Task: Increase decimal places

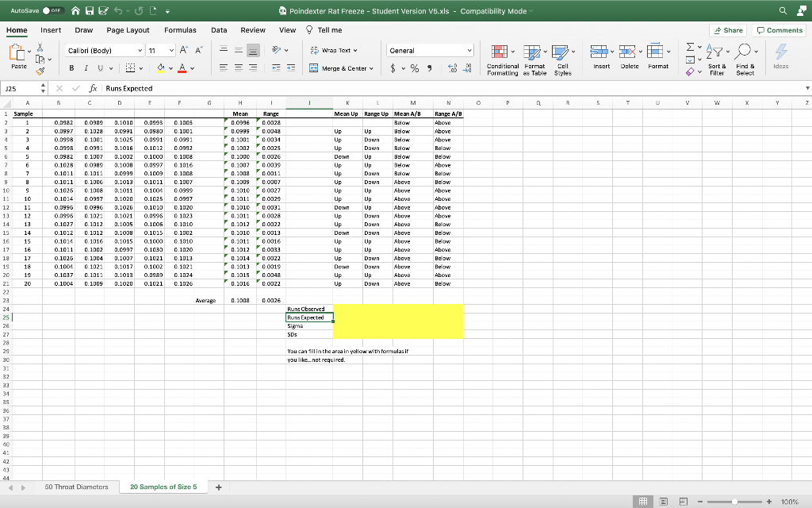Action: click(452, 68)
